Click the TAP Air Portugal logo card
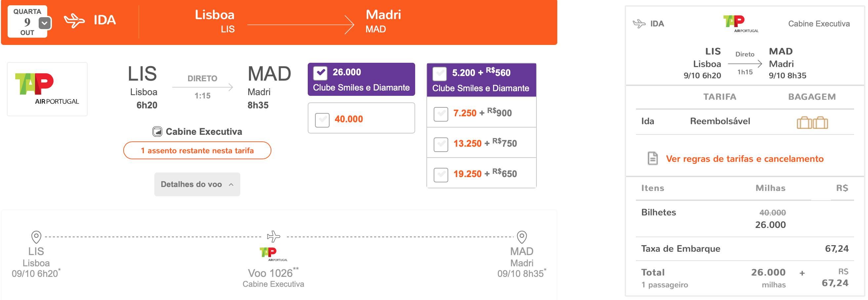 tap(47, 89)
